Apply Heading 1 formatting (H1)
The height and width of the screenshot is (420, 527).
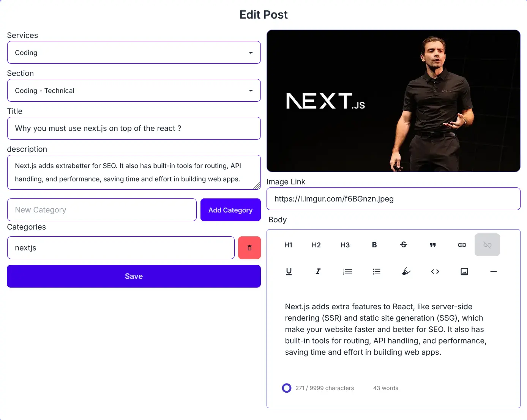pos(289,245)
